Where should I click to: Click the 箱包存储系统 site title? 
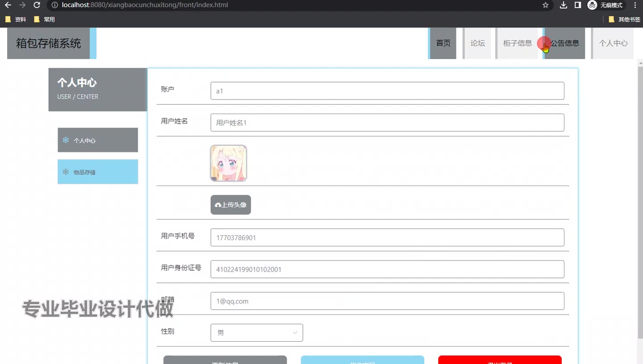[x=49, y=43]
